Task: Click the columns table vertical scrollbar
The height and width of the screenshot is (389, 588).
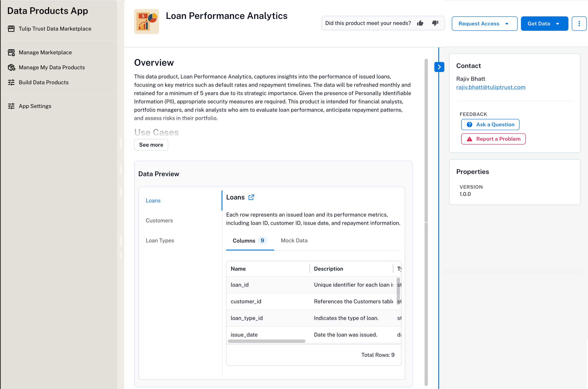Action: 398,291
